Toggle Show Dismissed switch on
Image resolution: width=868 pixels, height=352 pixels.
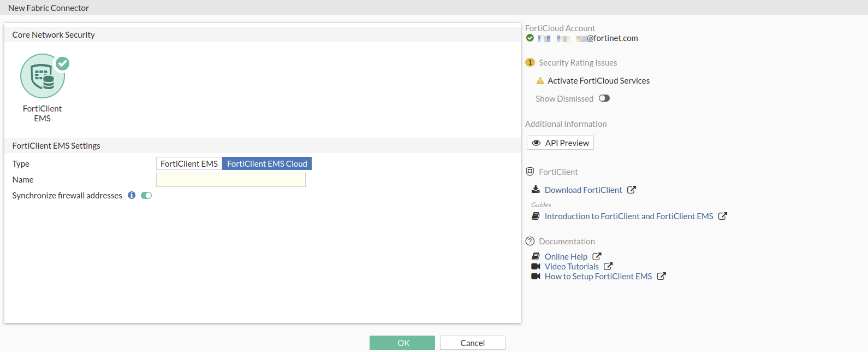(604, 98)
